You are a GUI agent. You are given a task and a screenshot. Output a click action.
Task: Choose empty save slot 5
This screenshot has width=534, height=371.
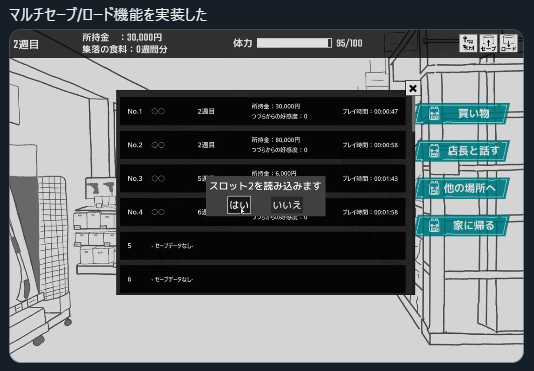263,246
